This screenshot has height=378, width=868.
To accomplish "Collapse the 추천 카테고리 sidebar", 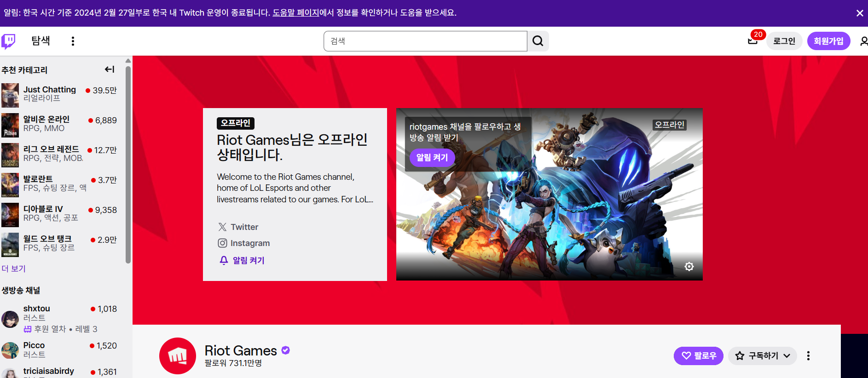I will 110,69.
